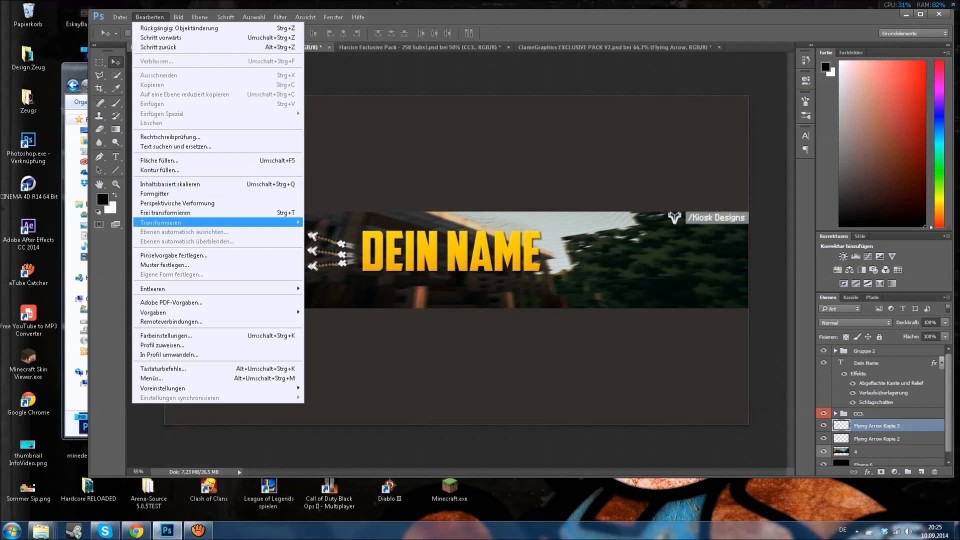
Task: Toggle Schlagschatten effect visibility
Action: [x=853, y=402]
